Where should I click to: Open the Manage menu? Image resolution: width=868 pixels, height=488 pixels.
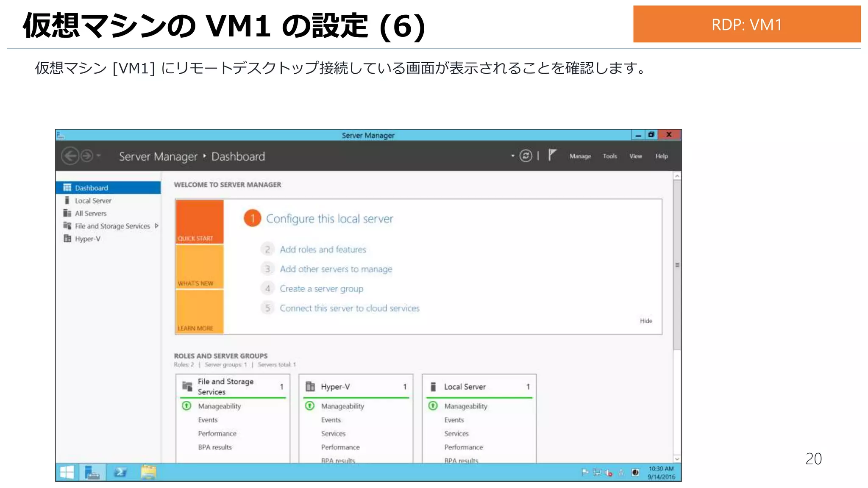(x=580, y=156)
